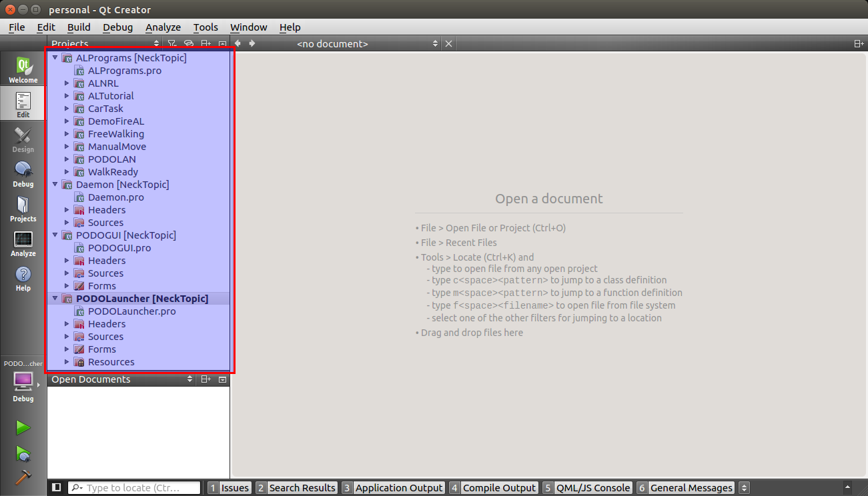
Task: Open the Help mode
Action: (23, 277)
